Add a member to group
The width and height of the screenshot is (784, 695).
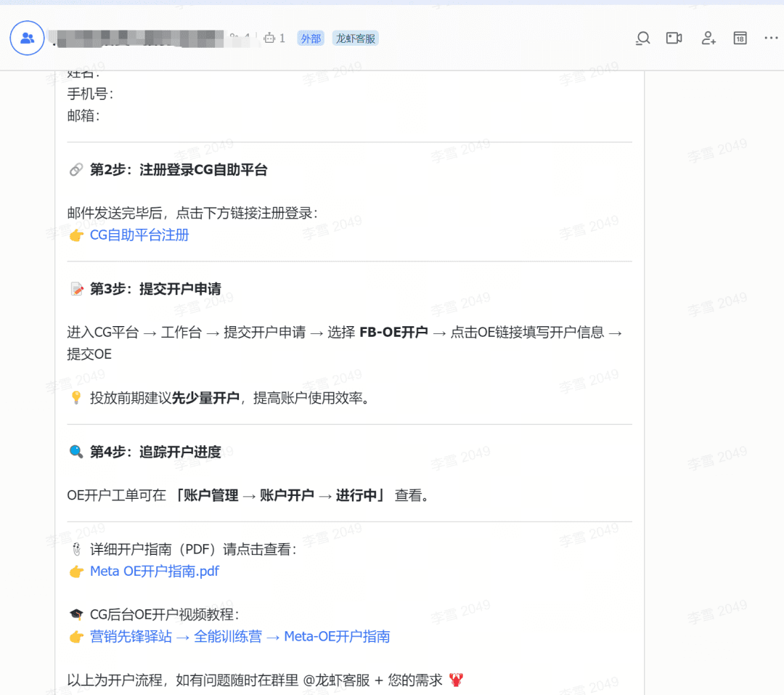click(708, 38)
